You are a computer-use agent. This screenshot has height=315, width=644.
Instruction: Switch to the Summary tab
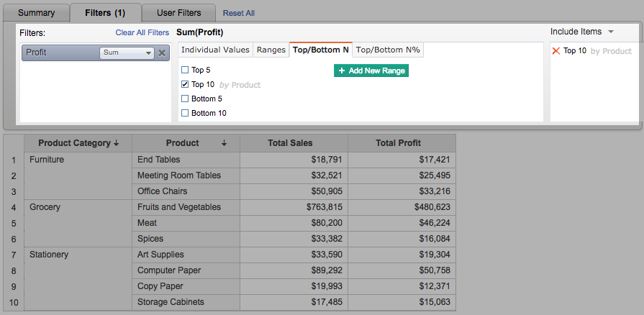point(36,13)
